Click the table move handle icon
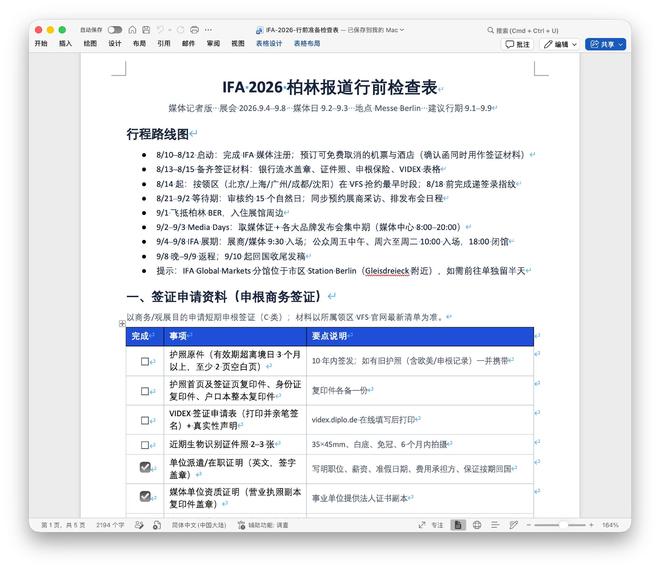Image resolution: width=660 pixels, height=570 pixels. (x=122, y=323)
